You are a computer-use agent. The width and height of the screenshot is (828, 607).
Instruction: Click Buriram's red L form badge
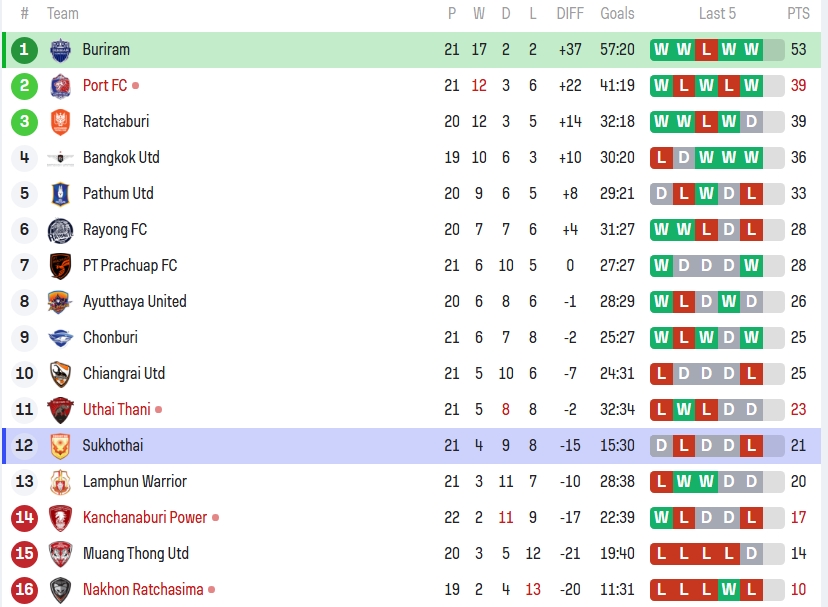click(x=706, y=50)
